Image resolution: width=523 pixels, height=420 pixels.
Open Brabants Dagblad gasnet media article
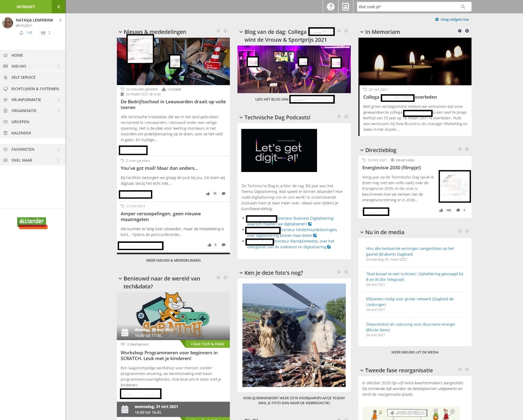point(410,251)
